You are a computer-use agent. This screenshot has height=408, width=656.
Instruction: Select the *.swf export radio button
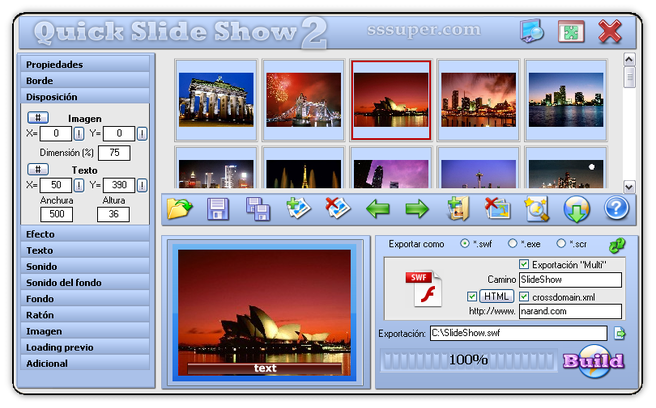(x=464, y=243)
